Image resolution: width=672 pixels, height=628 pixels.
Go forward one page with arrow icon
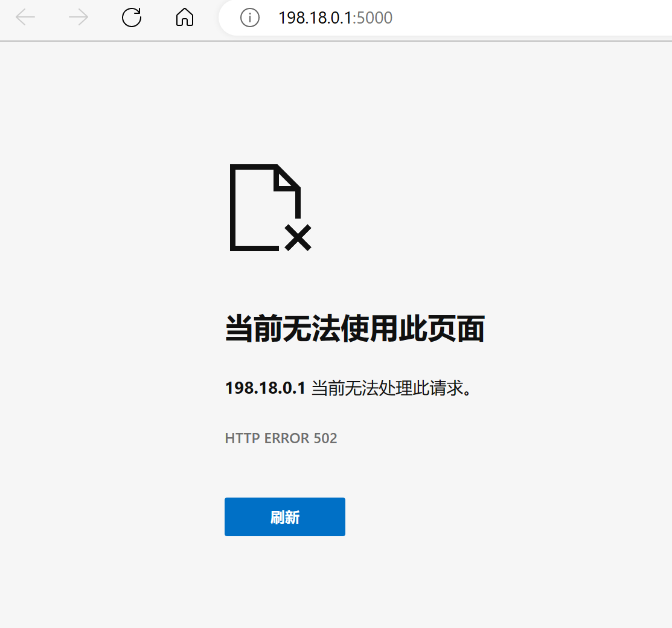77,18
